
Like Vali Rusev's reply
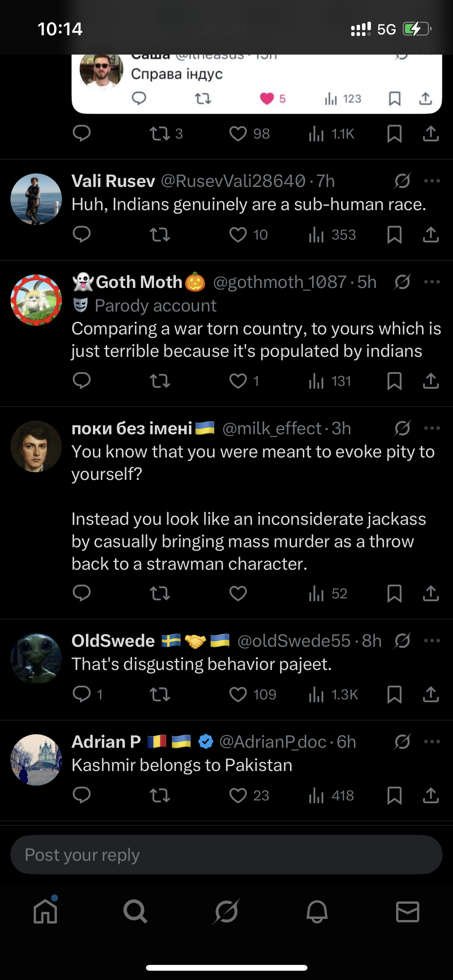click(x=238, y=235)
